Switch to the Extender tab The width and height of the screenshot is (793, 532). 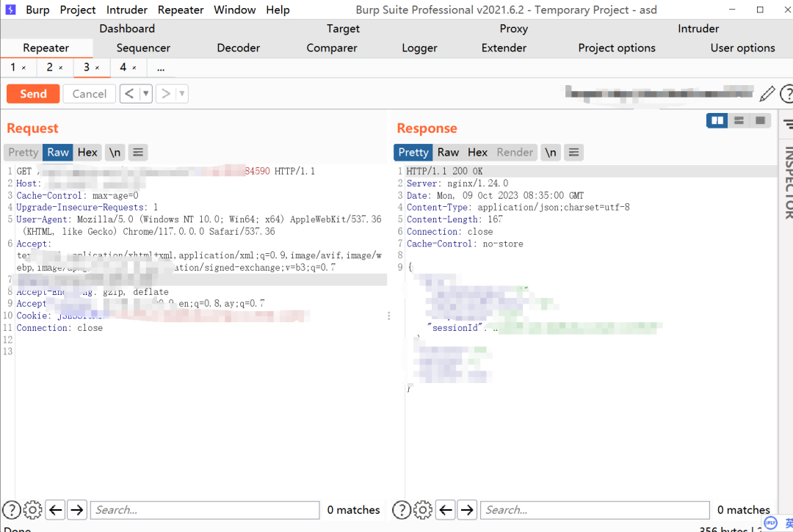[x=504, y=48]
